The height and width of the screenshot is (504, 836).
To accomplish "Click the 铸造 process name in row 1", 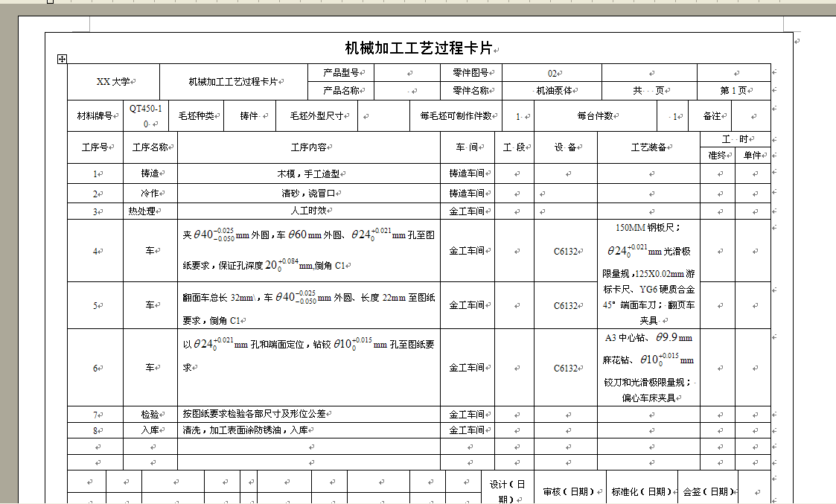I will pos(150,174).
